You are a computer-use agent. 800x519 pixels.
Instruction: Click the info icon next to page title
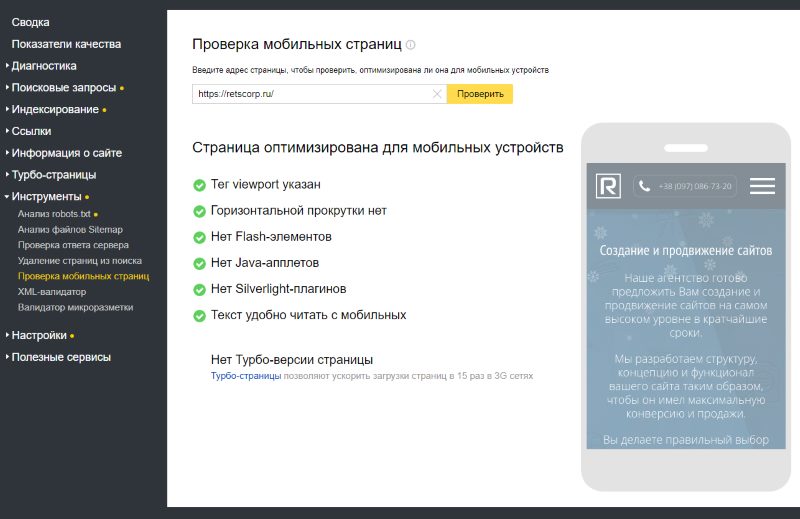(x=410, y=45)
